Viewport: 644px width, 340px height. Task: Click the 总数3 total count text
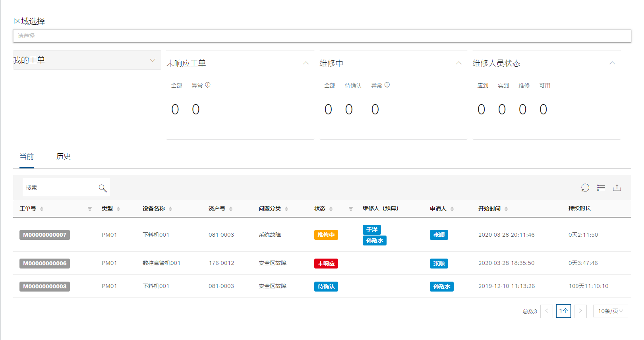pos(530,311)
